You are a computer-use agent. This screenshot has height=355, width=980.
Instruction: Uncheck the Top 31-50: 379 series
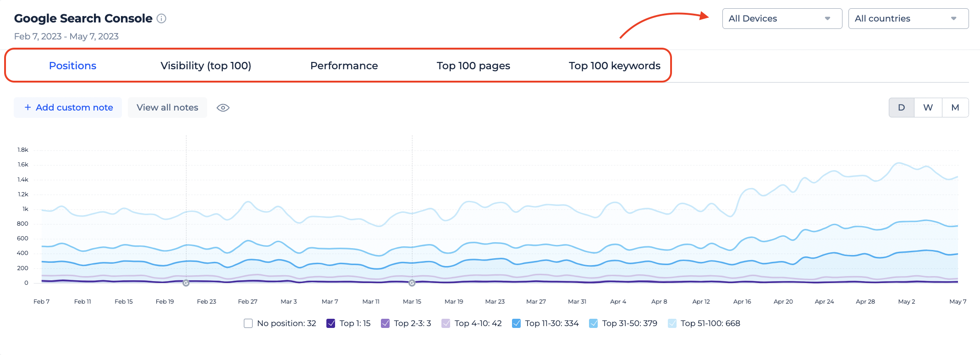594,323
